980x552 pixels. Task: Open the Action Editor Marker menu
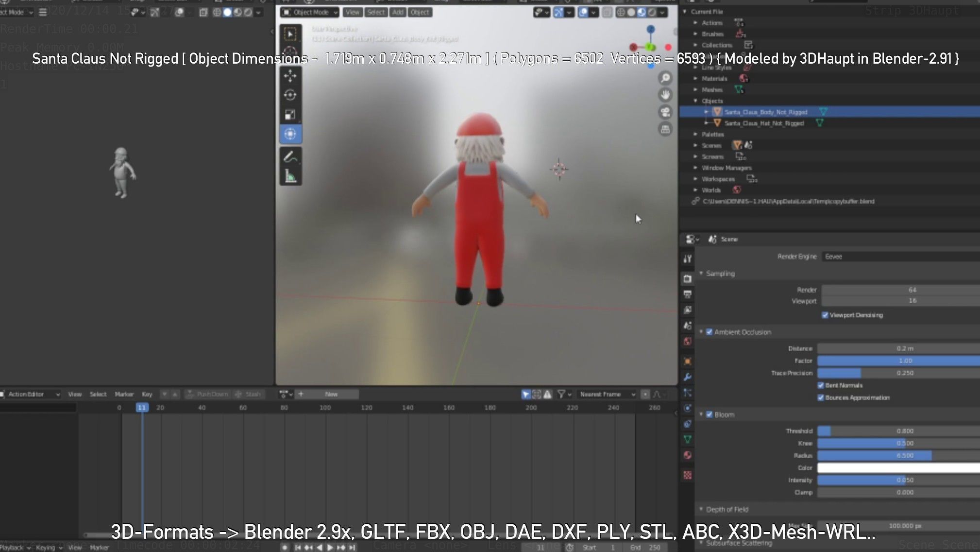(124, 394)
